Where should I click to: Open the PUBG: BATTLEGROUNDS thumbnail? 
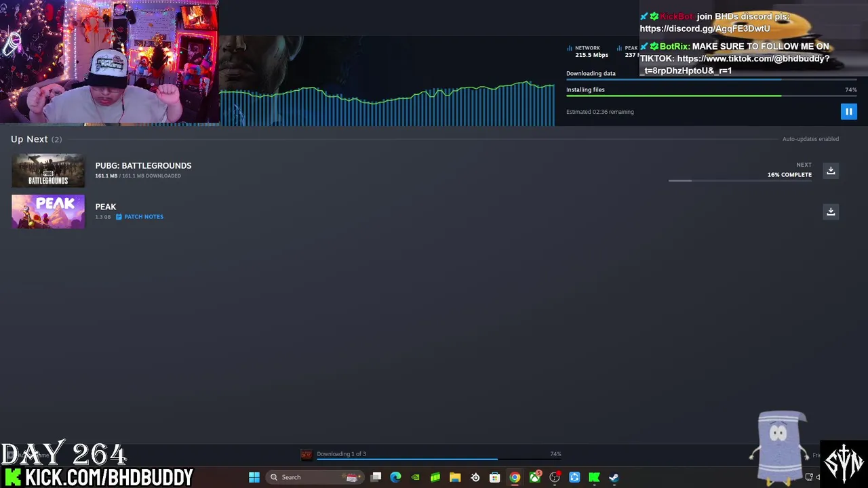point(48,170)
